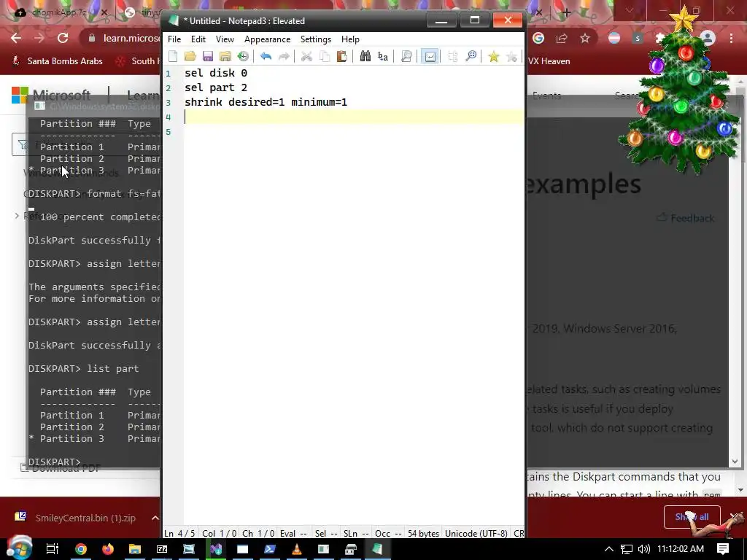The image size is (747, 560).
Task: Click the Copy icon in Notepad3 toolbar
Action: click(x=325, y=57)
